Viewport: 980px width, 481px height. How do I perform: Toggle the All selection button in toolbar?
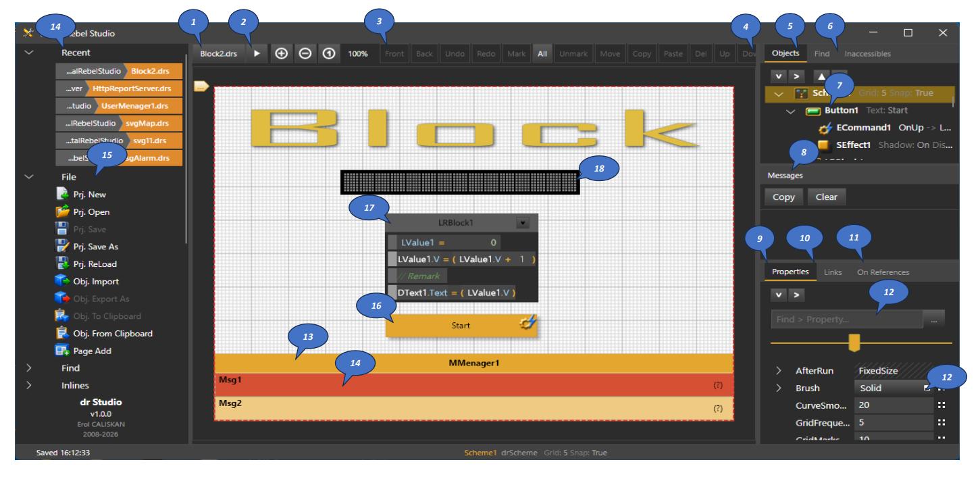click(x=542, y=53)
